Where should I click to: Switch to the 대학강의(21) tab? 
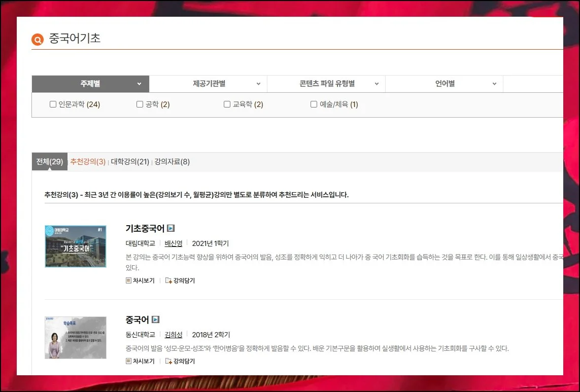click(130, 162)
